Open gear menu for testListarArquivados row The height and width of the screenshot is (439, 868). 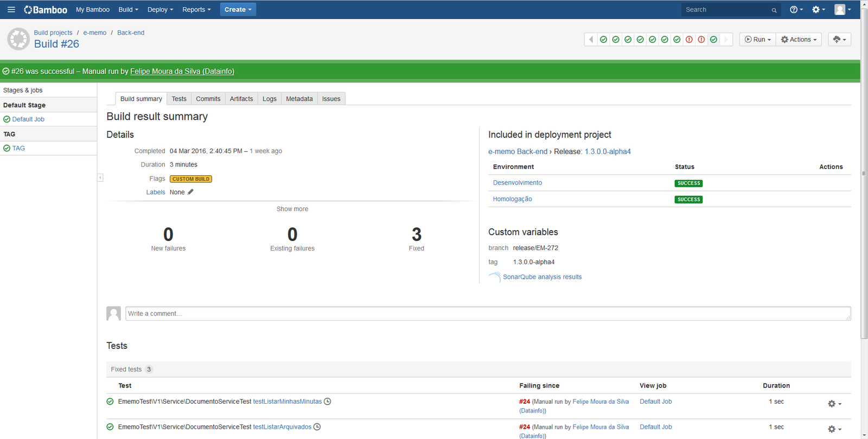(834, 429)
